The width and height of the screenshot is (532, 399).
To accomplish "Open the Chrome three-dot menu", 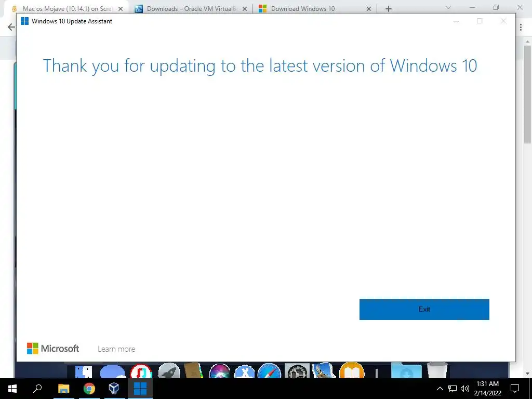I will point(521,27).
